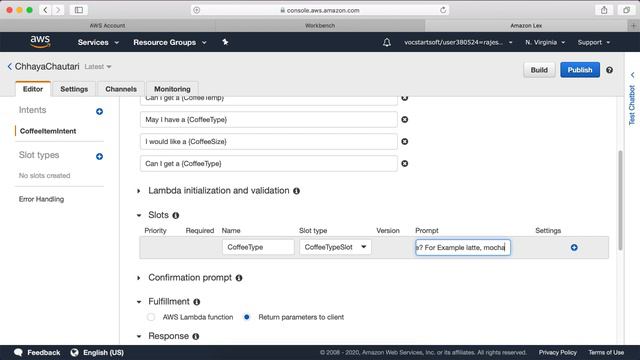Click the slot Name field CoffeeType
Image resolution: width=640 pixels, height=360 pixels.
[258, 247]
